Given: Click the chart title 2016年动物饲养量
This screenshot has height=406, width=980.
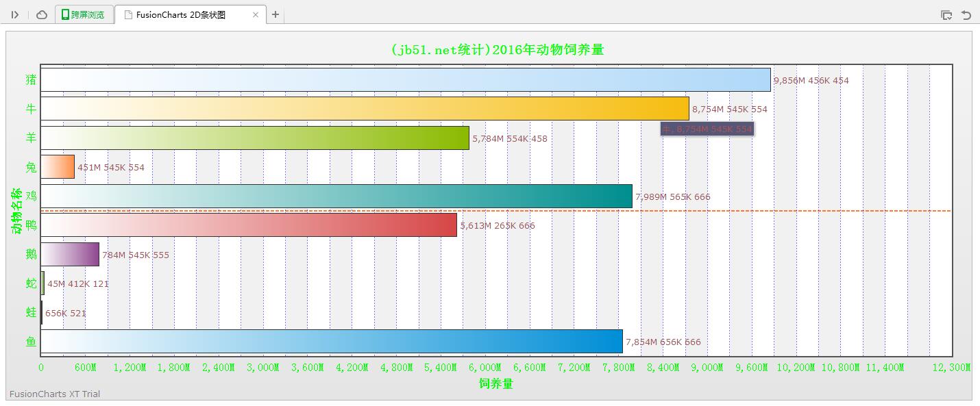Looking at the screenshot, I should coord(497,49).
